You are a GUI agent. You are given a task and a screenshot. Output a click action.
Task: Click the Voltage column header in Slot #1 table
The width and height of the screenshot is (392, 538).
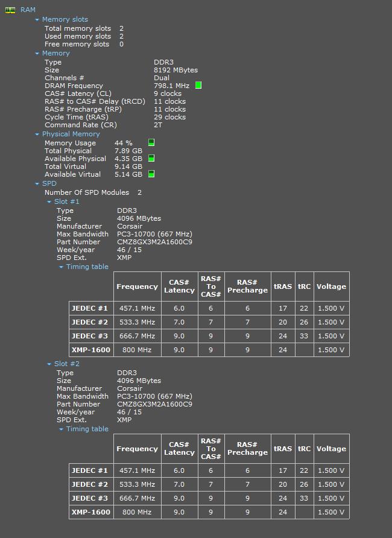(x=331, y=286)
